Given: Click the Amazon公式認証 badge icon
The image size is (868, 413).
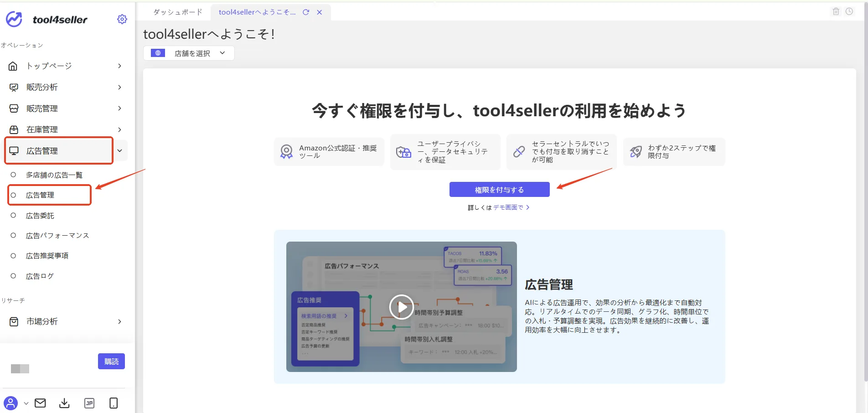Looking at the screenshot, I should click(x=286, y=151).
